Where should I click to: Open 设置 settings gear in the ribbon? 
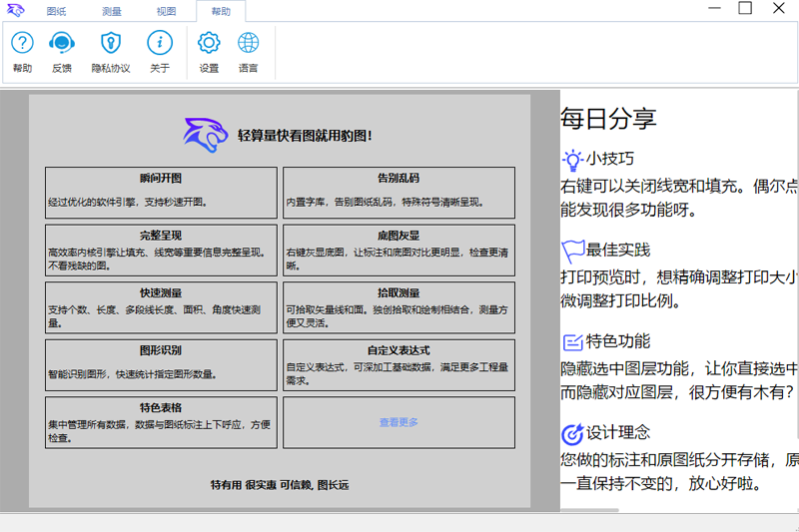pos(209,43)
